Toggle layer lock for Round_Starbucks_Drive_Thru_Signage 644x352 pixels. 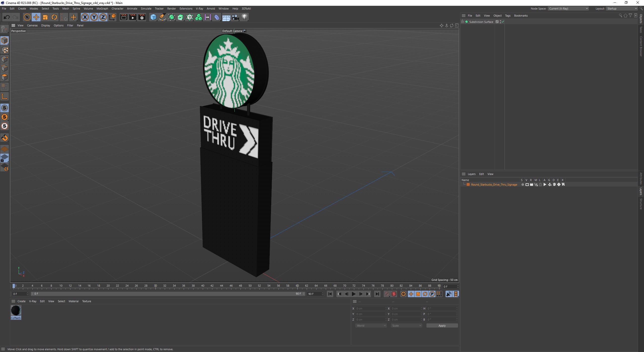[540, 185]
